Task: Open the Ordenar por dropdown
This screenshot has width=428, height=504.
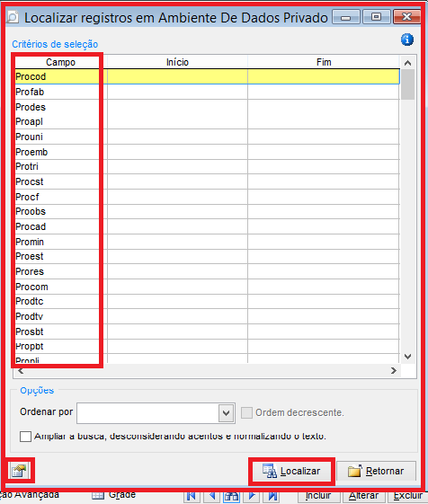Action: point(227,412)
